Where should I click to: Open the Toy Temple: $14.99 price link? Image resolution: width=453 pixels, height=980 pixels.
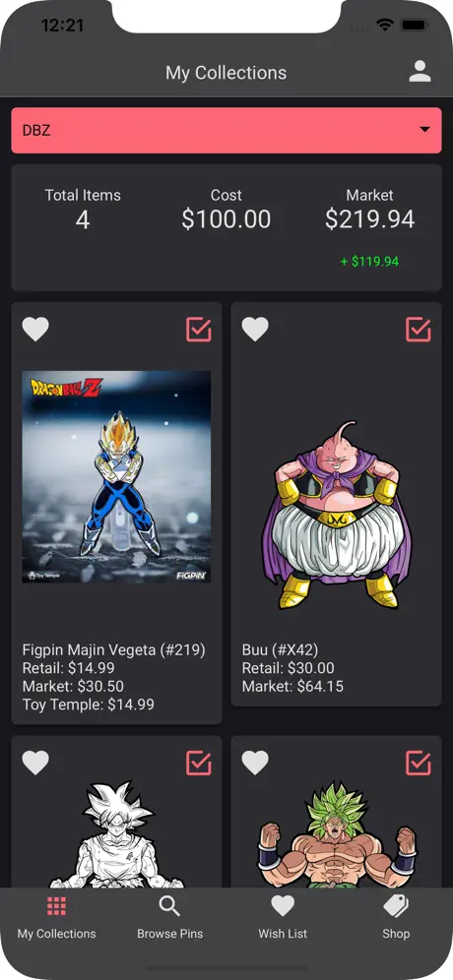tap(89, 704)
